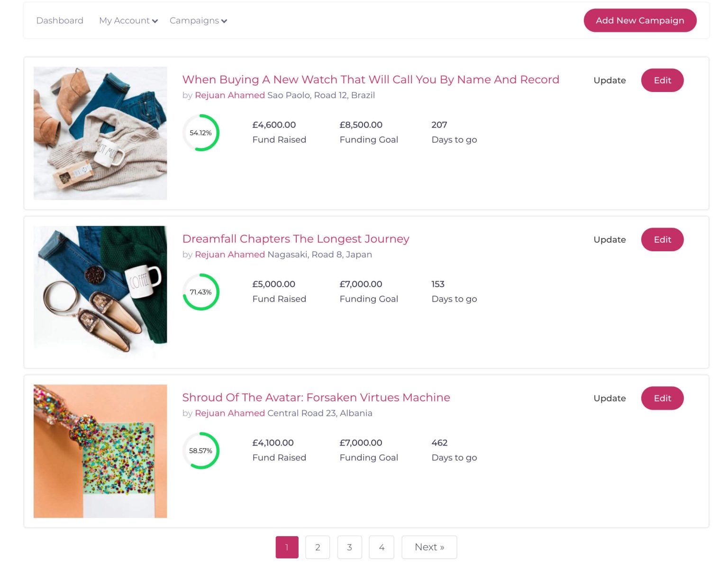Expand the My Account dropdown
The height and width of the screenshot is (584, 728).
coord(128,20)
